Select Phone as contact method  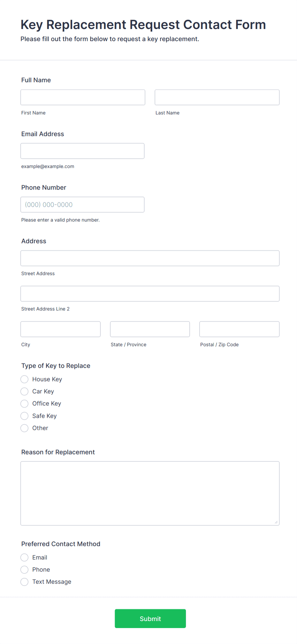24,569
